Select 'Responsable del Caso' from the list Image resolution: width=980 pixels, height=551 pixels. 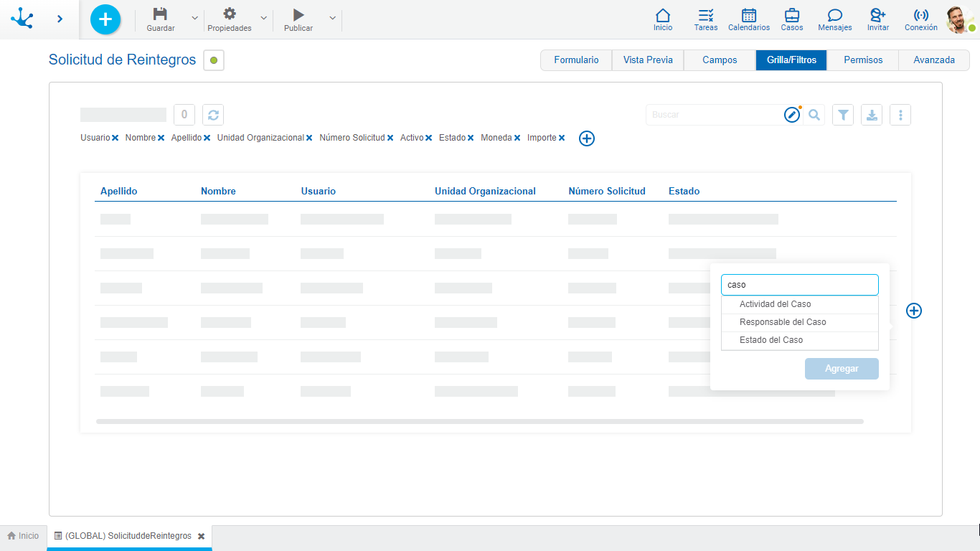coord(783,322)
